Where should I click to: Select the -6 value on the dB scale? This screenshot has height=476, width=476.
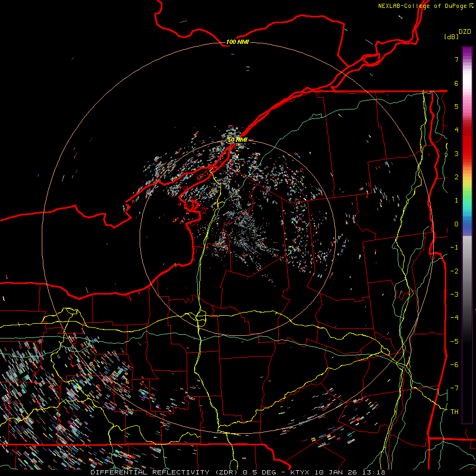[454, 364]
